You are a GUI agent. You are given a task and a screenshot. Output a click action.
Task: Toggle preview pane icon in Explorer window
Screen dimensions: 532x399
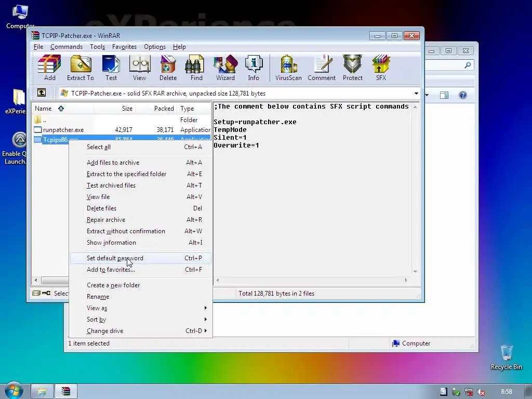[x=444, y=95]
